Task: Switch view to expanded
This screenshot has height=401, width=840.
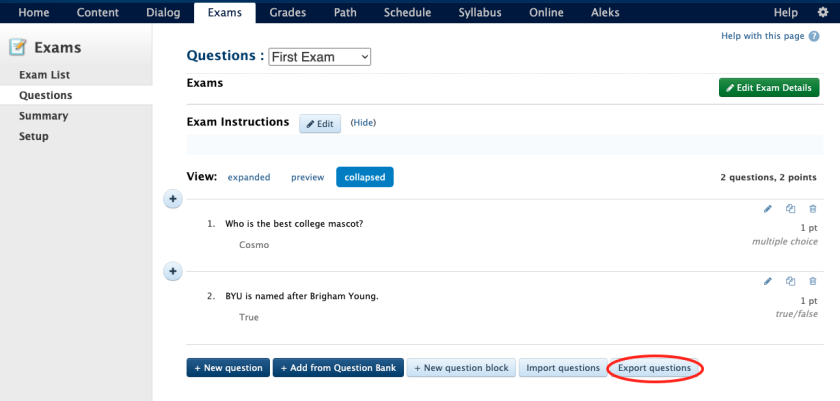Action: [249, 177]
